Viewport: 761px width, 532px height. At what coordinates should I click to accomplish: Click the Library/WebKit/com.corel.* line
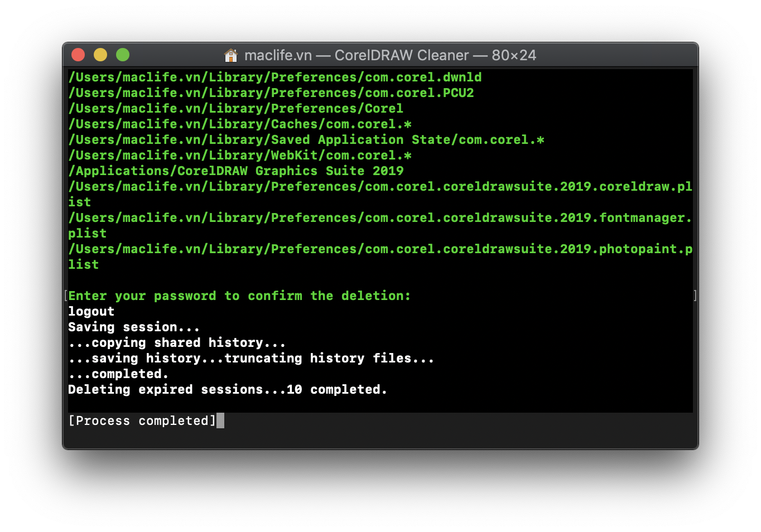239,156
